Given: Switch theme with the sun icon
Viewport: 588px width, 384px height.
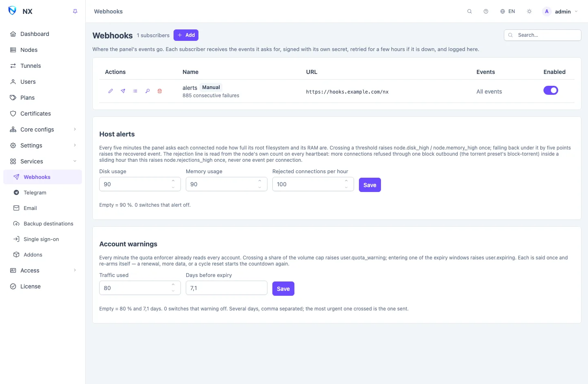Looking at the screenshot, I should (529, 11).
